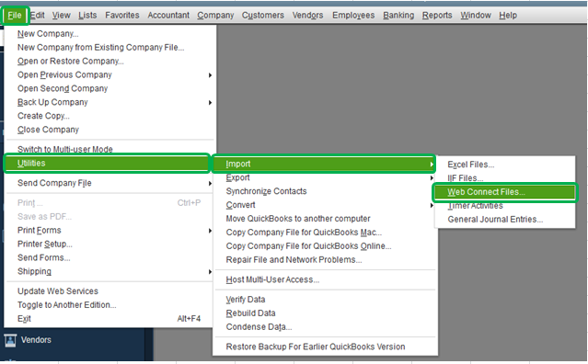This screenshot has height=364, width=588.
Task: Open the View menu
Action: (x=61, y=16)
